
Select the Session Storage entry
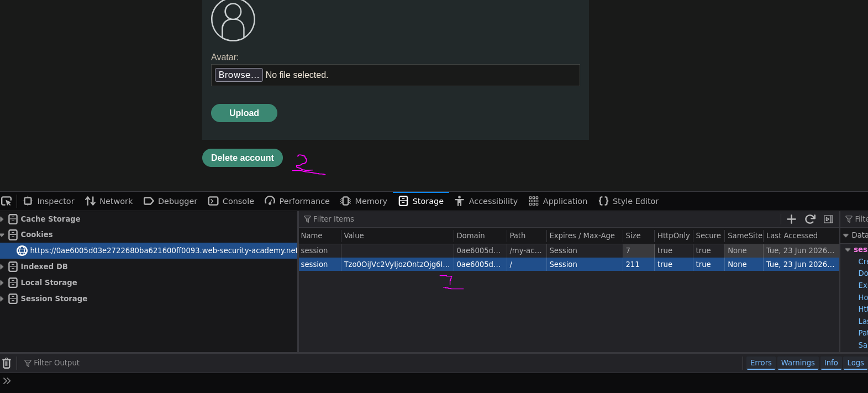coord(54,298)
